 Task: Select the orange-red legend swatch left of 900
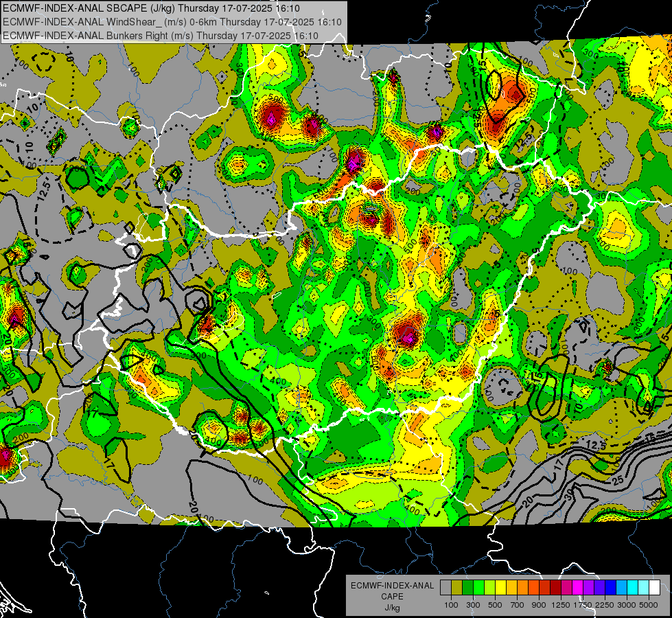click(533, 588)
